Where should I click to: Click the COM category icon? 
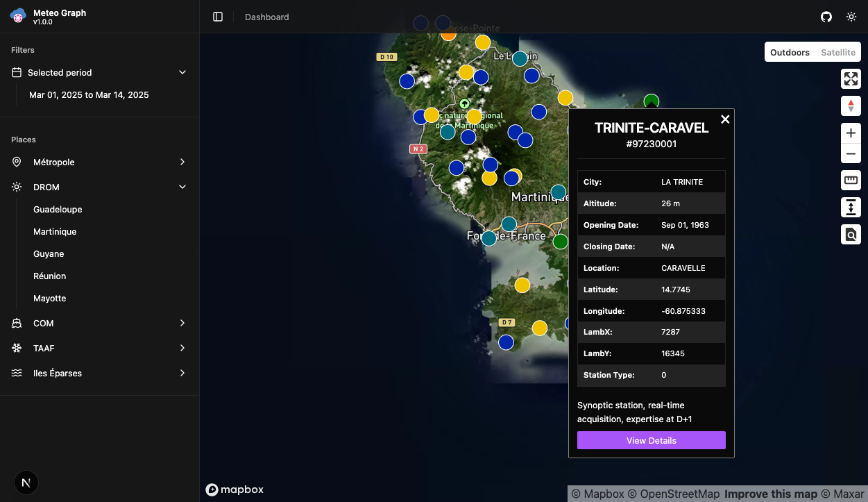click(x=17, y=323)
